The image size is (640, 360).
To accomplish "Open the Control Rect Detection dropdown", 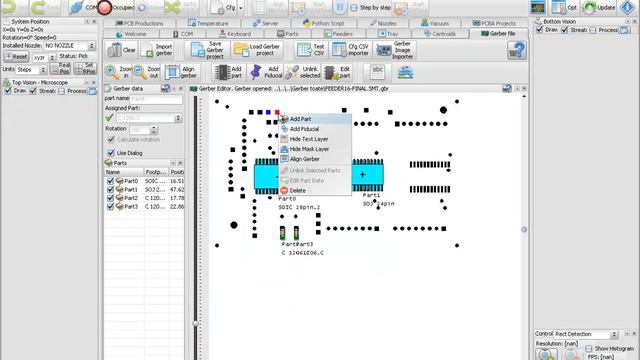I will [614, 334].
